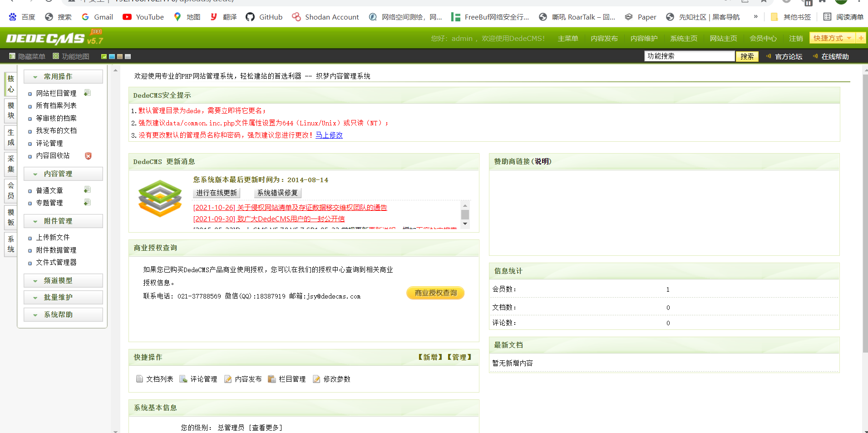Open 上传新文件 in the sidebar
Screen dimensions: 868x433
(x=53, y=237)
